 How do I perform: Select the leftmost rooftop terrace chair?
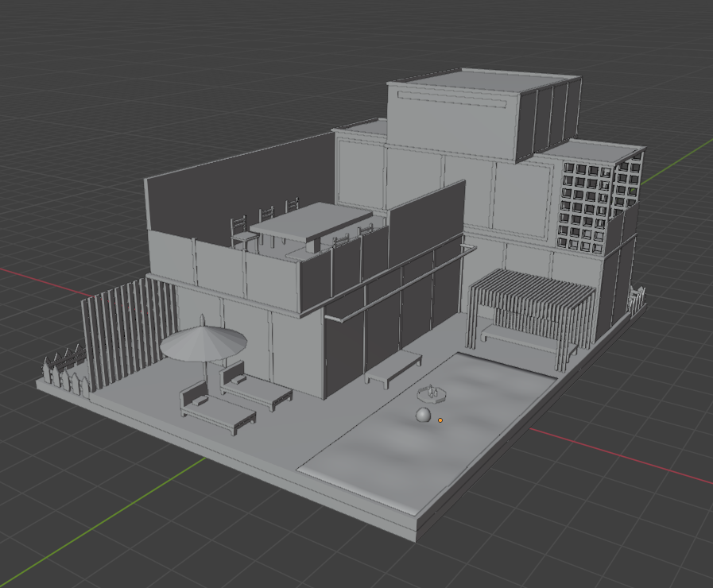coord(242,234)
